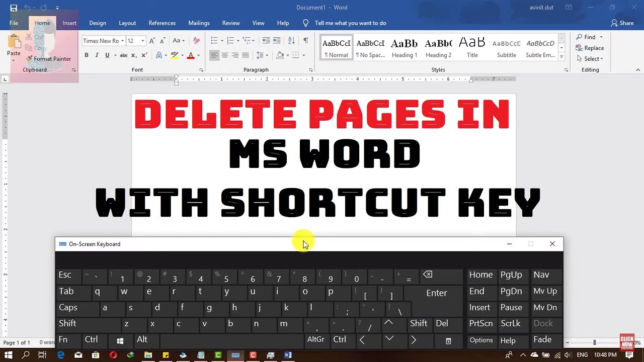This screenshot has width=644, height=362.
Task: Open the Bullets list dropdown arrow
Action: coord(222,41)
